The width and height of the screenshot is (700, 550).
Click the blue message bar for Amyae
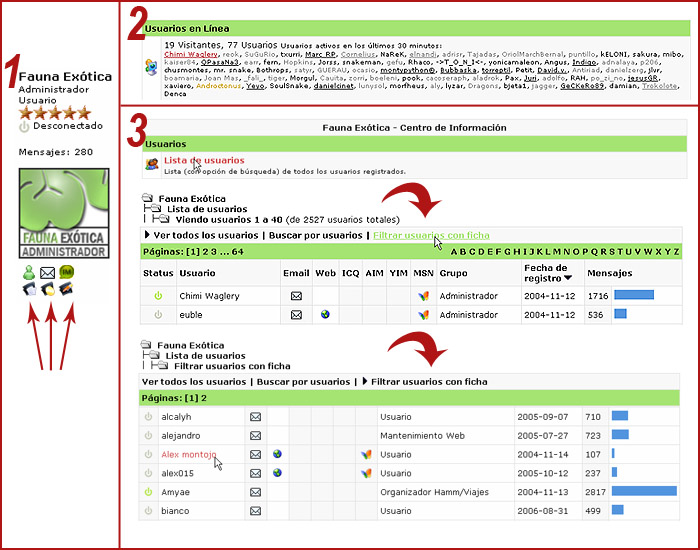pyautogui.click(x=643, y=492)
